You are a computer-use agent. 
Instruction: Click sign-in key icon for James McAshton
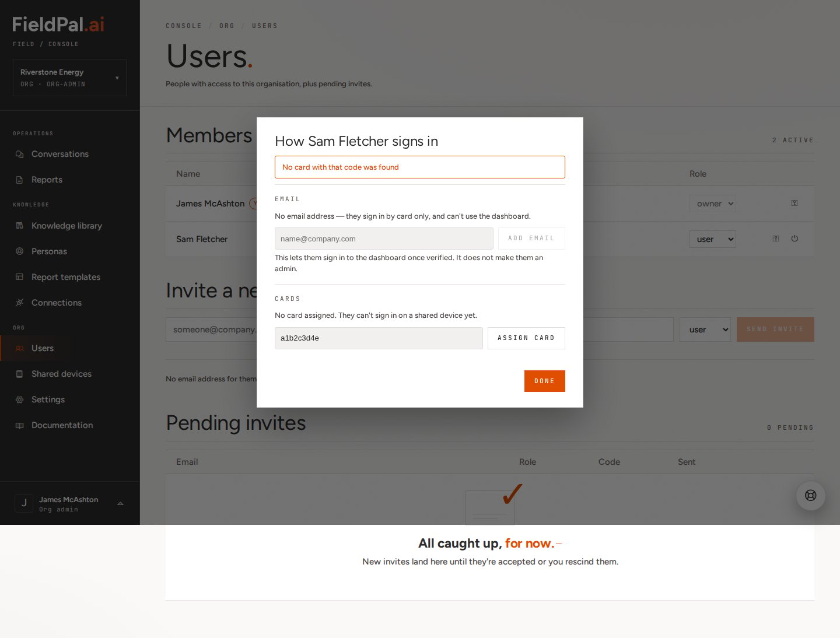(794, 203)
